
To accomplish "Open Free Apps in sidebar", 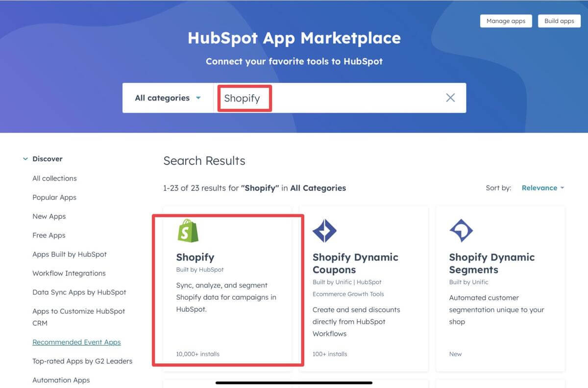I will [x=49, y=235].
